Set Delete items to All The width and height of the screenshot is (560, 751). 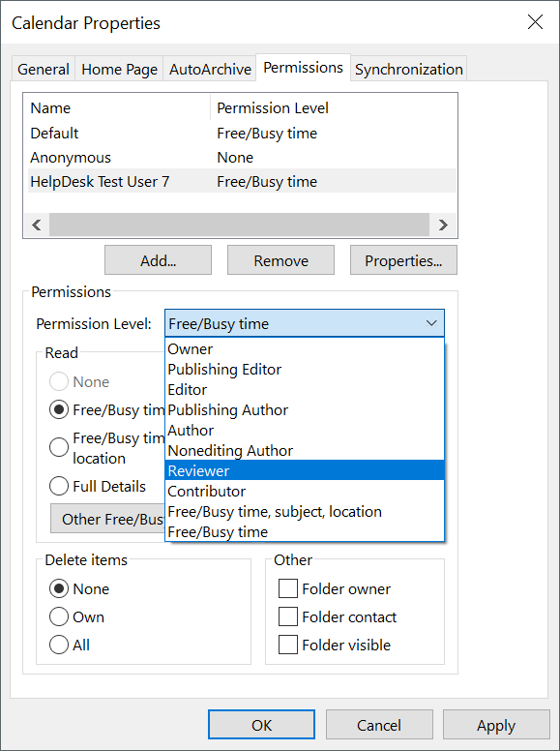click(59, 645)
